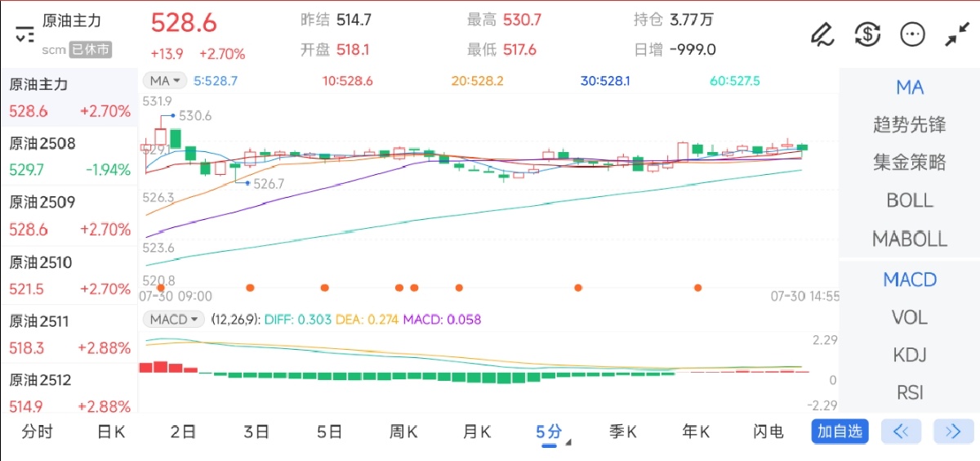980x461 pixels.
Task: Click the 持仓 3.77万 value
Action: tap(692, 20)
